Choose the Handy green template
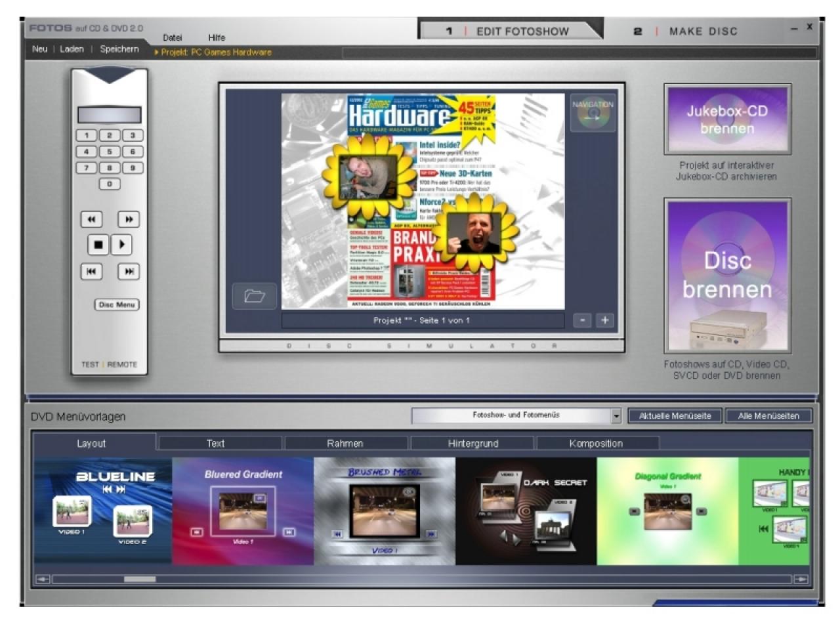Image resolution: width=840 pixels, height=630 pixels. pos(774,511)
